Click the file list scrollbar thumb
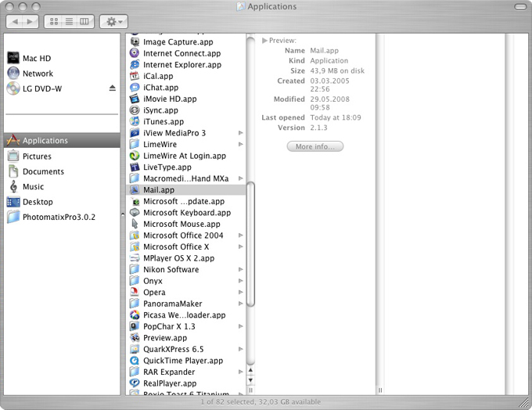Image resolution: width=532 pixels, height=410 pixels. (250, 244)
